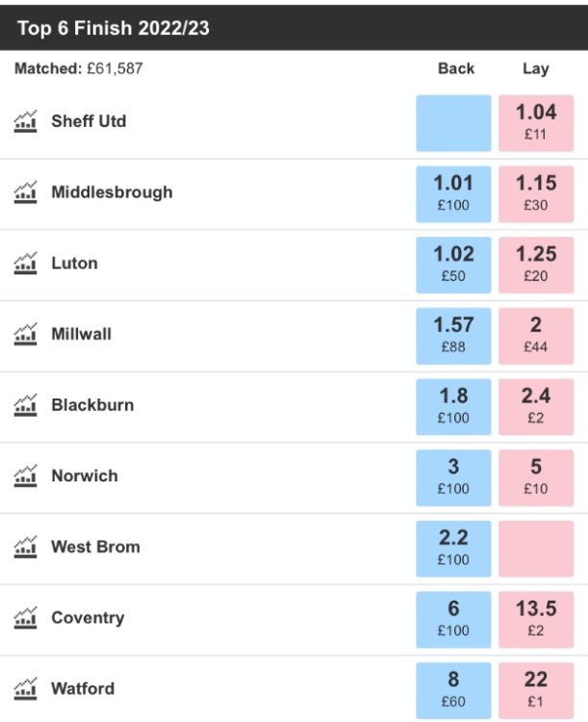View Luton's price chart icon
The image size is (588, 722).
coord(26,264)
